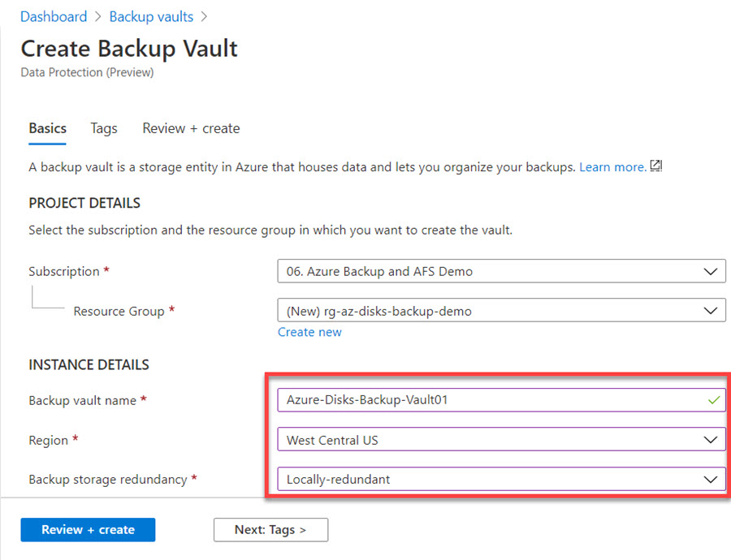Image resolution: width=731 pixels, height=560 pixels.
Task: Click green validation checkmark in vault name
Action: click(714, 400)
